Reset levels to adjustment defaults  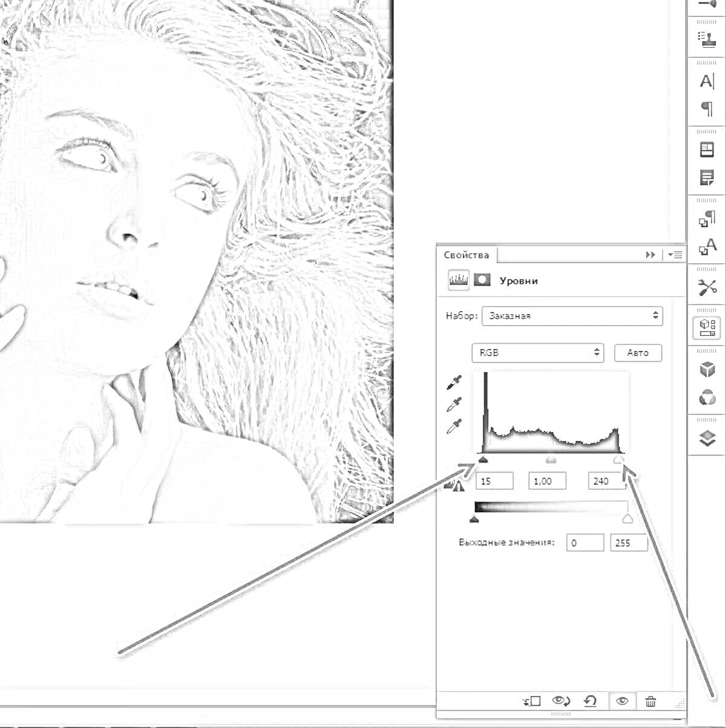click(590, 701)
